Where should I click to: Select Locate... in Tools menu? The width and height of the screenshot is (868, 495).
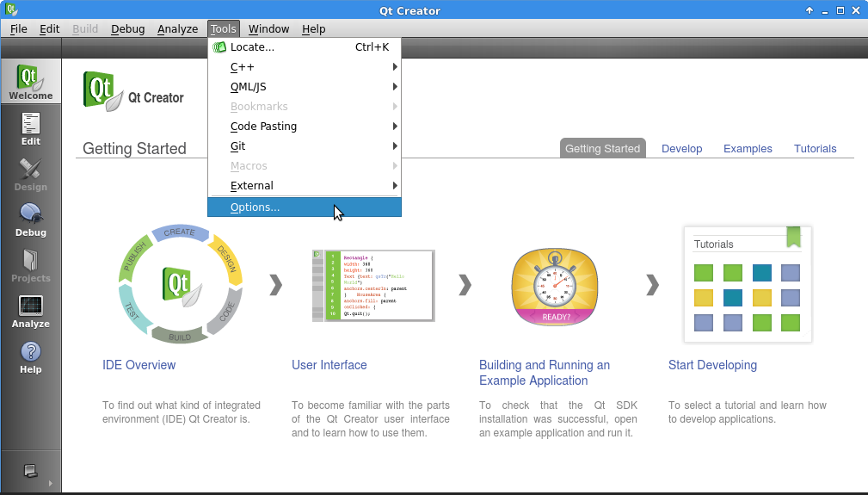(x=305, y=47)
